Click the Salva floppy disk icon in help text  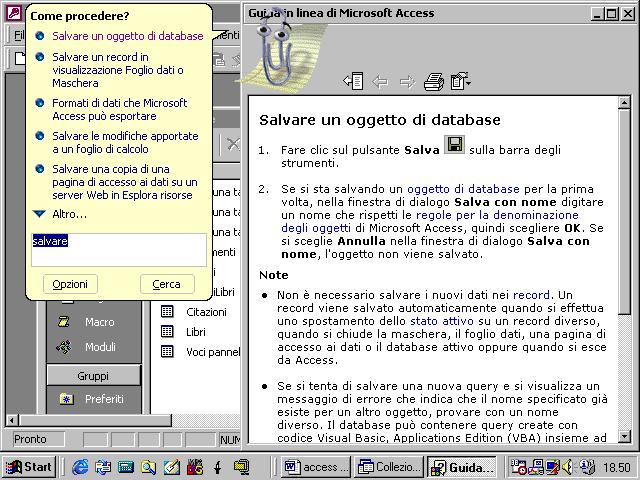pos(454,145)
